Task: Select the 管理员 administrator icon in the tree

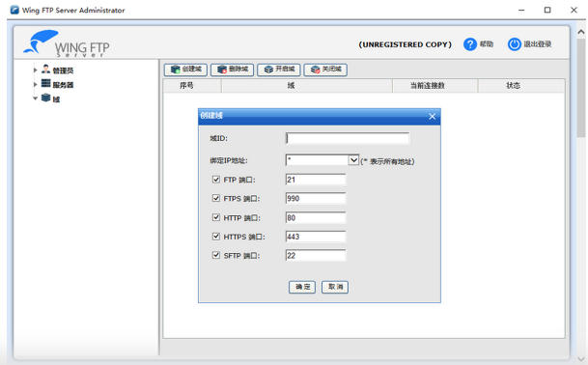Action: (45, 69)
